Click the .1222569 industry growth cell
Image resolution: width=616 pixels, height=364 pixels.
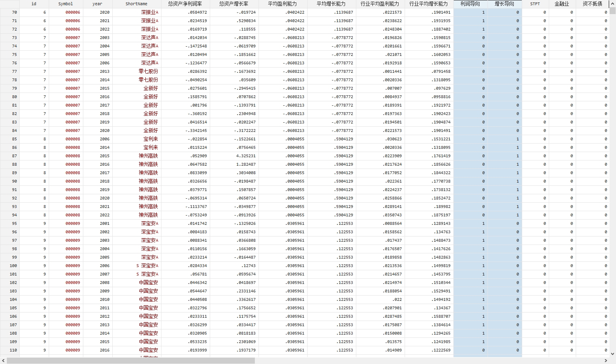click(x=429, y=350)
